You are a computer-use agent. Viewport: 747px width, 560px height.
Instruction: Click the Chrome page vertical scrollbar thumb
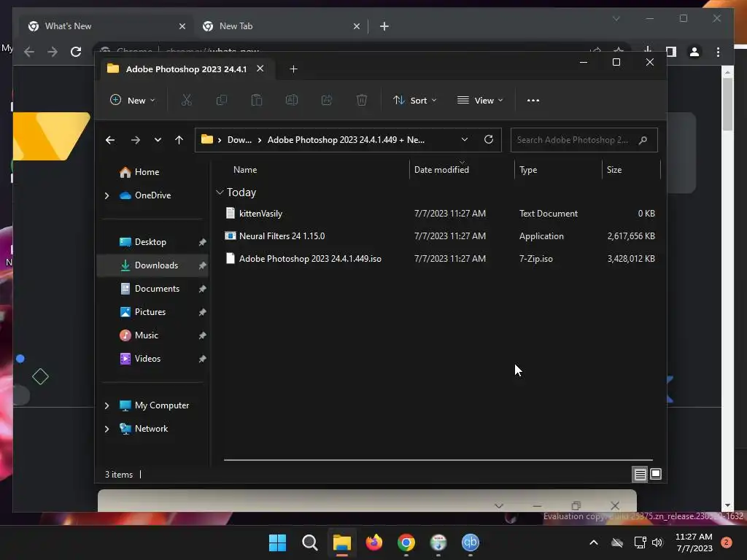point(727,104)
